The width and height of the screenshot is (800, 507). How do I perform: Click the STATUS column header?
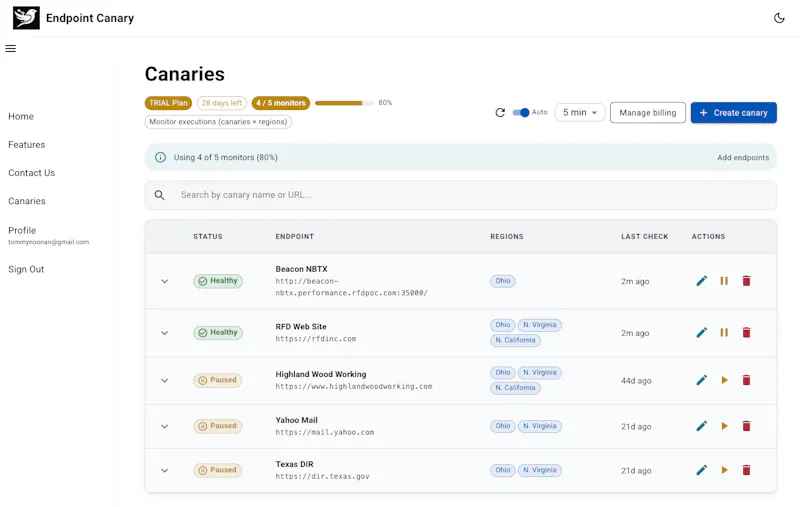pyautogui.click(x=208, y=237)
